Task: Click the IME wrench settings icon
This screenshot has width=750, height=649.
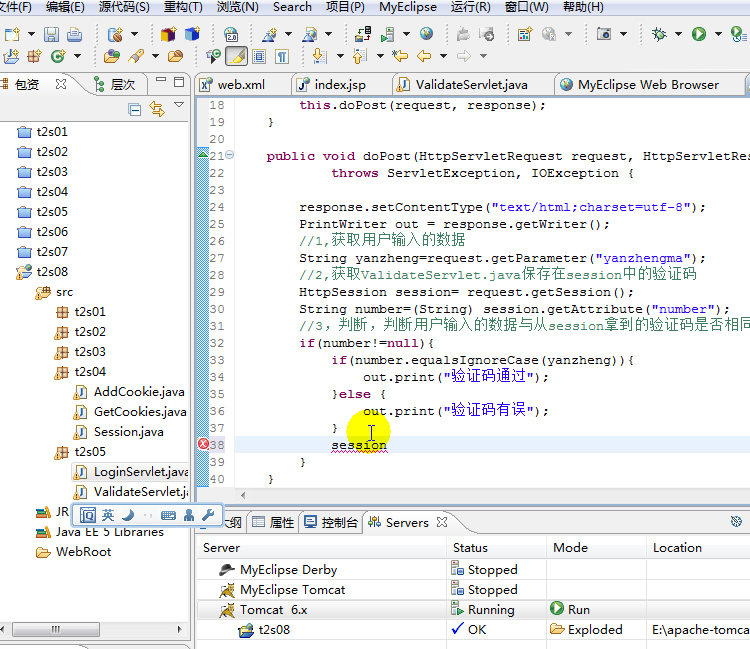Action: coord(208,515)
